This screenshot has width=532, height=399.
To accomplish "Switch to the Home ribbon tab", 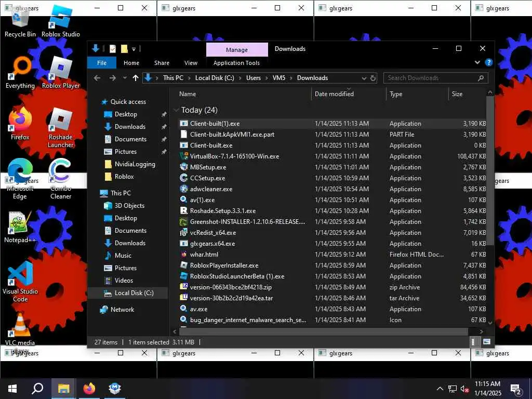I will (x=131, y=63).
